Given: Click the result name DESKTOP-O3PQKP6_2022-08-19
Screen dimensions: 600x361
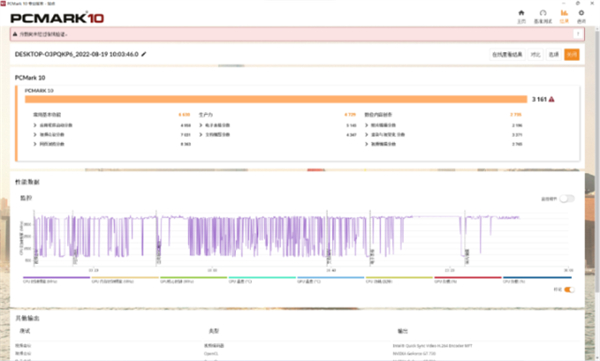Looking at the screenshot, I should pyautogui.click(x=77, y=54).
